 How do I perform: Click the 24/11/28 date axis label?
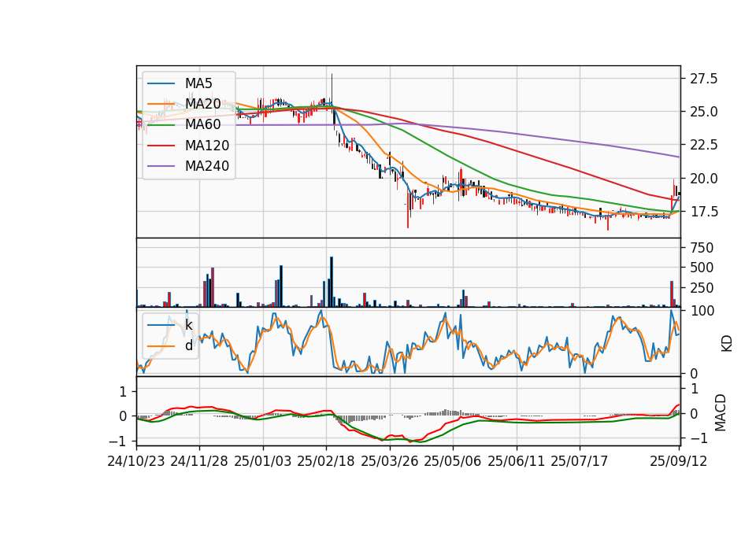point(199,462)
